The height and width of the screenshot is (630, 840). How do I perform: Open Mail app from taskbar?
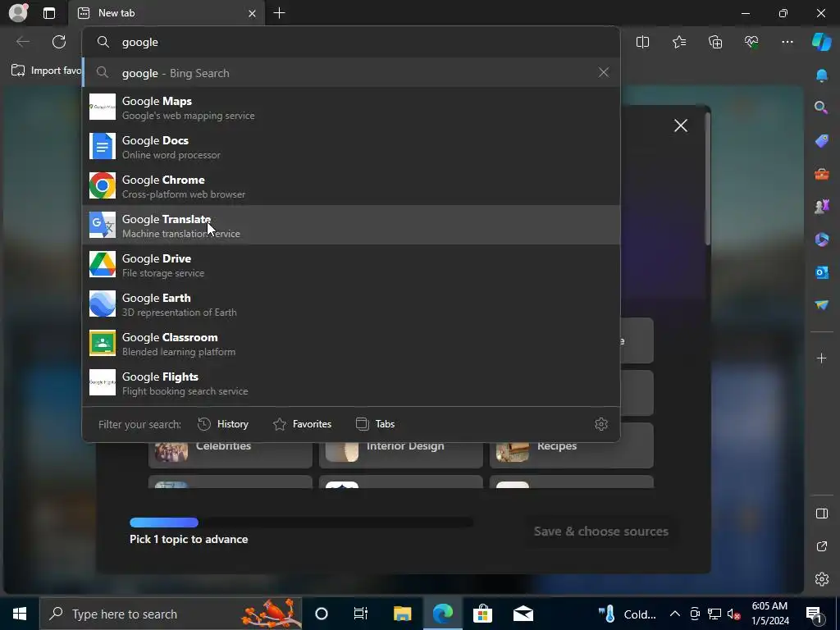(523, 614)
